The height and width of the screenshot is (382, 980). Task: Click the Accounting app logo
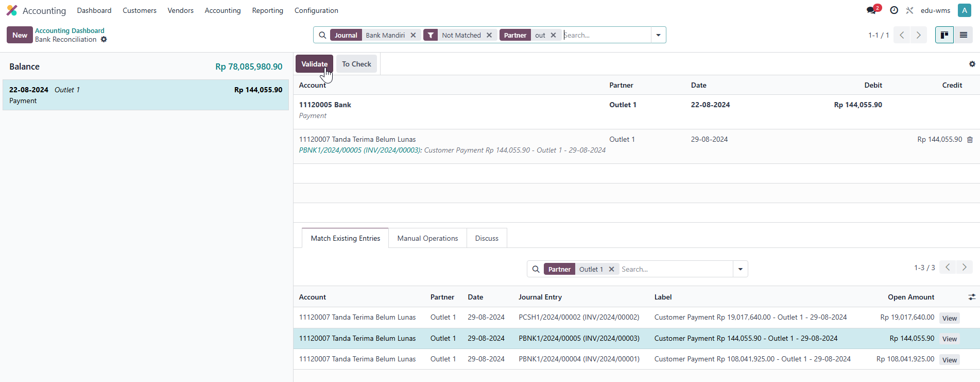click(x=12, y=10)
